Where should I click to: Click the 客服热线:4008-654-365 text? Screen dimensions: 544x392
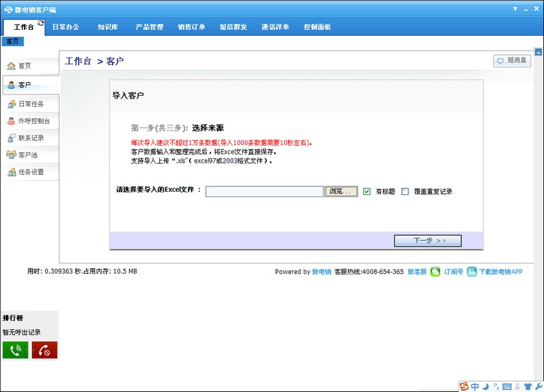(x=369, y=271)
